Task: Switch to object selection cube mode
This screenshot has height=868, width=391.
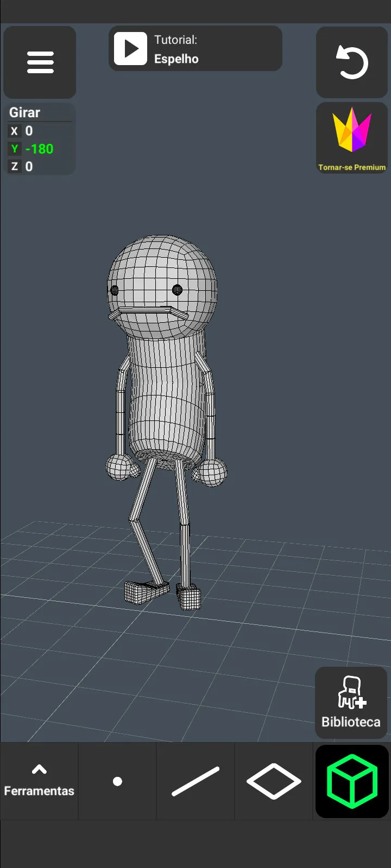Action: pyautogui.click(x=352, y=781)
